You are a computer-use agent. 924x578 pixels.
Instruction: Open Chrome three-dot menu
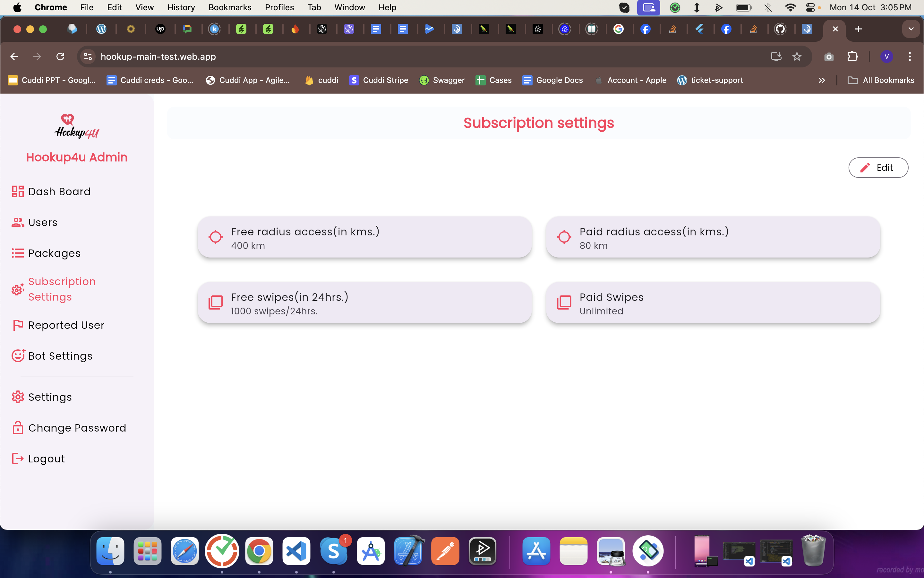(x=910, y=57)
